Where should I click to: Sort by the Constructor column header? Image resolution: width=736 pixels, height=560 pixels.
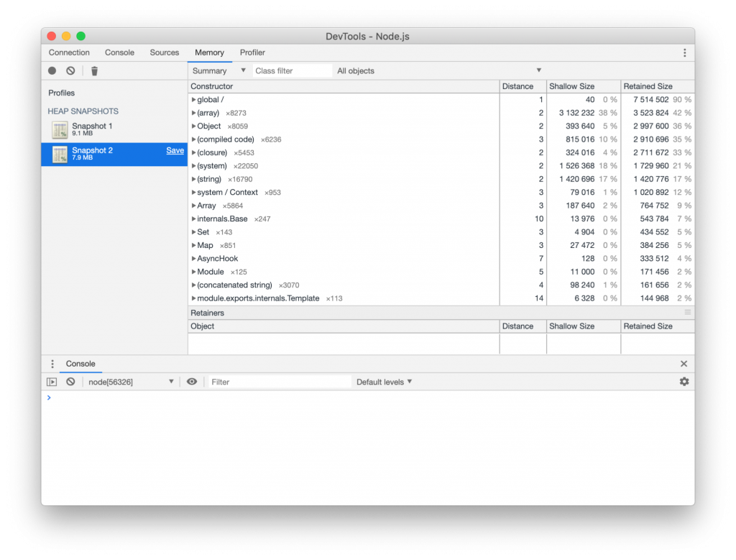[x=344, y=86]
